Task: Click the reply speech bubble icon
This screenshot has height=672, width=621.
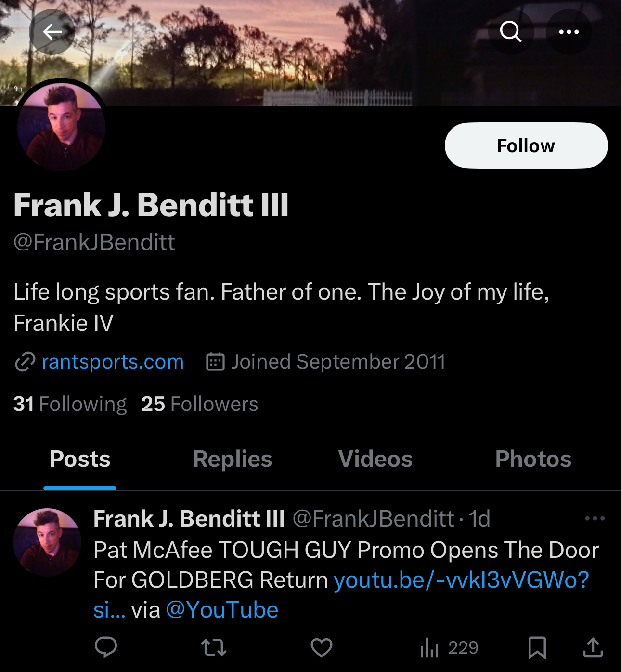Action: tap(106, 647)
